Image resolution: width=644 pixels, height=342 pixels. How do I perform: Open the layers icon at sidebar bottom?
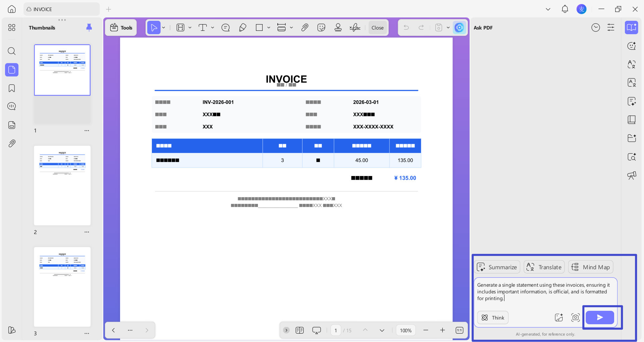[12, 330]
